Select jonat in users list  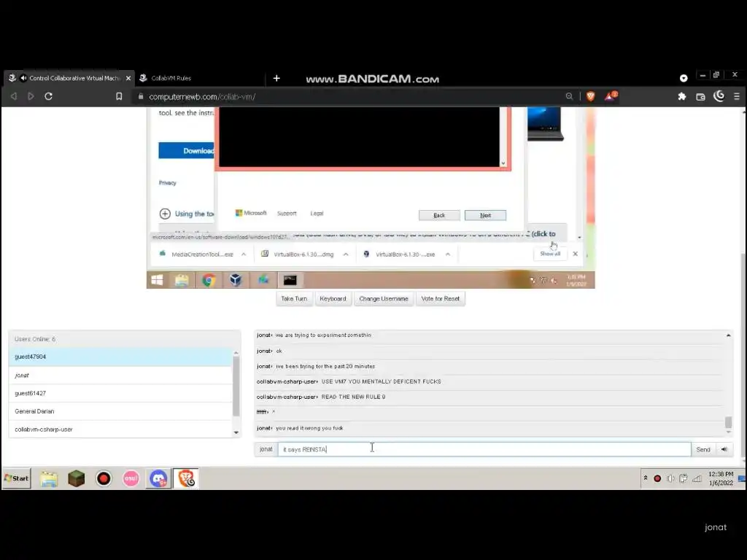[x=120, y=376]
